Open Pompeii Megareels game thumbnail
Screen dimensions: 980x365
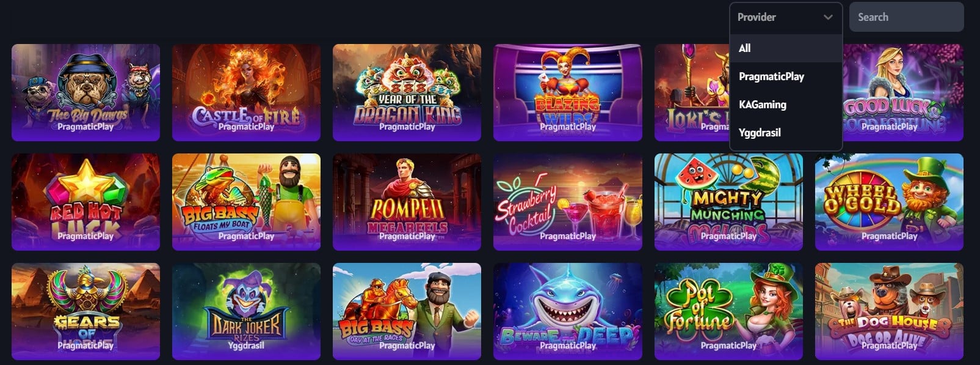click(407, 202)
